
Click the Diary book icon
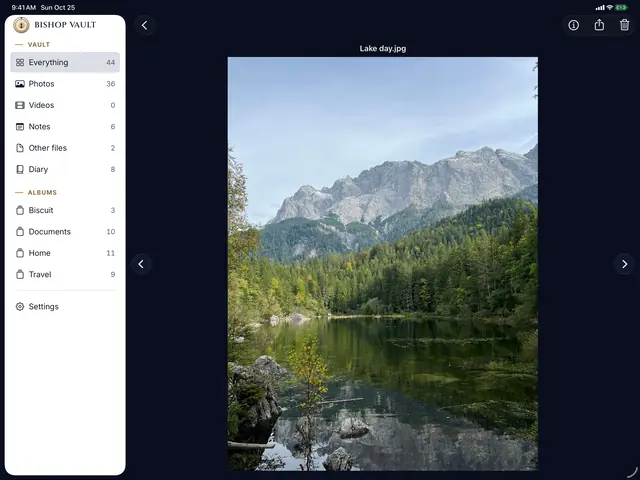20,169
